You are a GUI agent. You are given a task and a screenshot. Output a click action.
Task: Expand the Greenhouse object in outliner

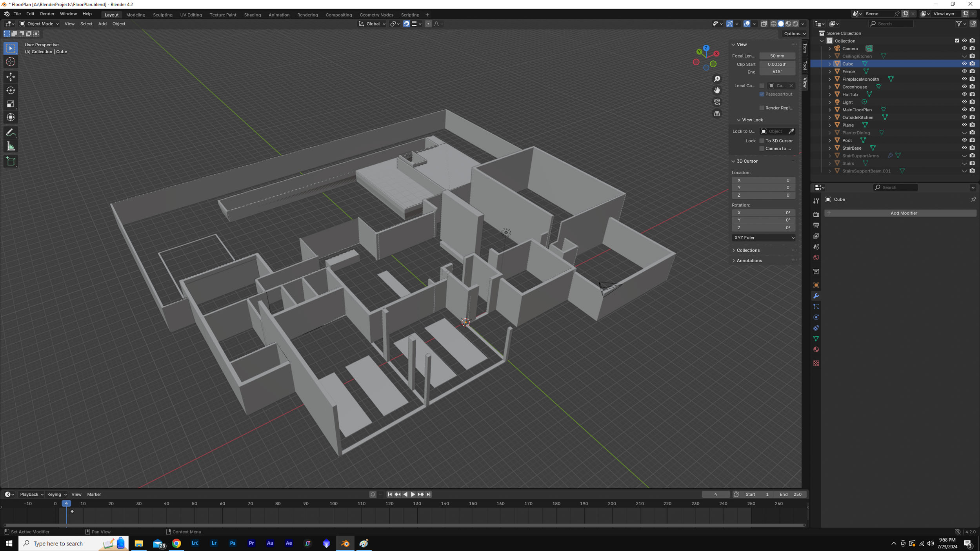[829, 87]
